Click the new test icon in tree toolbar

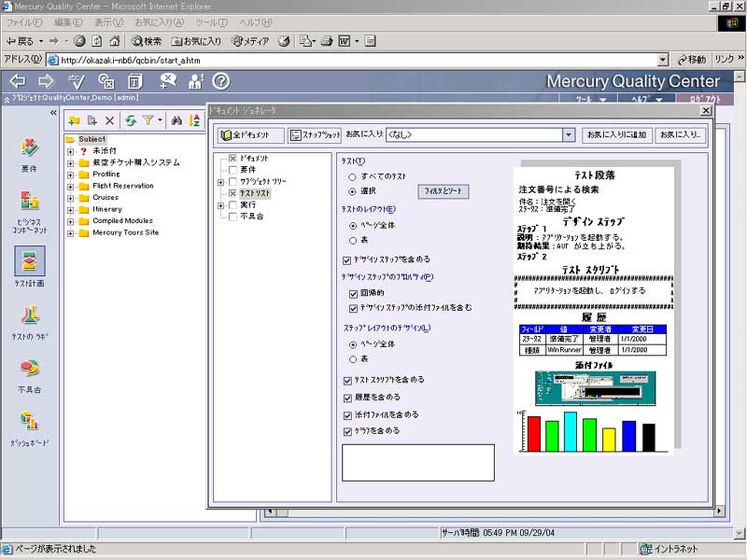point(92,121)
